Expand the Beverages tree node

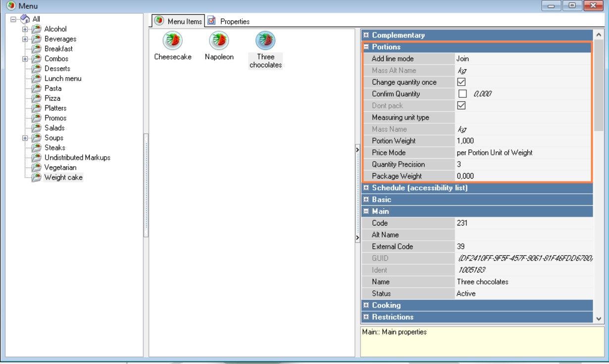tap(26, 39)
